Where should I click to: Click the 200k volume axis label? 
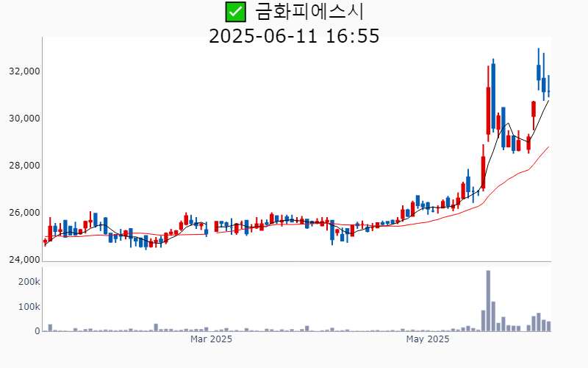coord(29,282)
